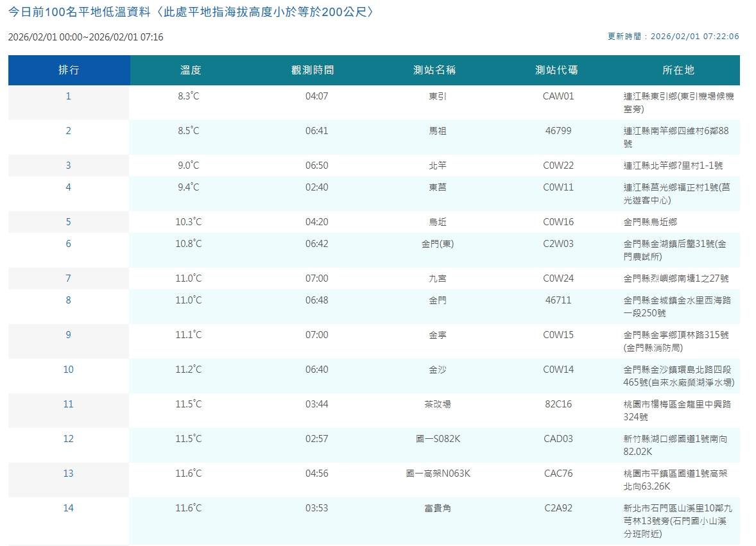Click station code 82C16
Viewport: 756px width, 546px height.
click(x=558, y=404)
